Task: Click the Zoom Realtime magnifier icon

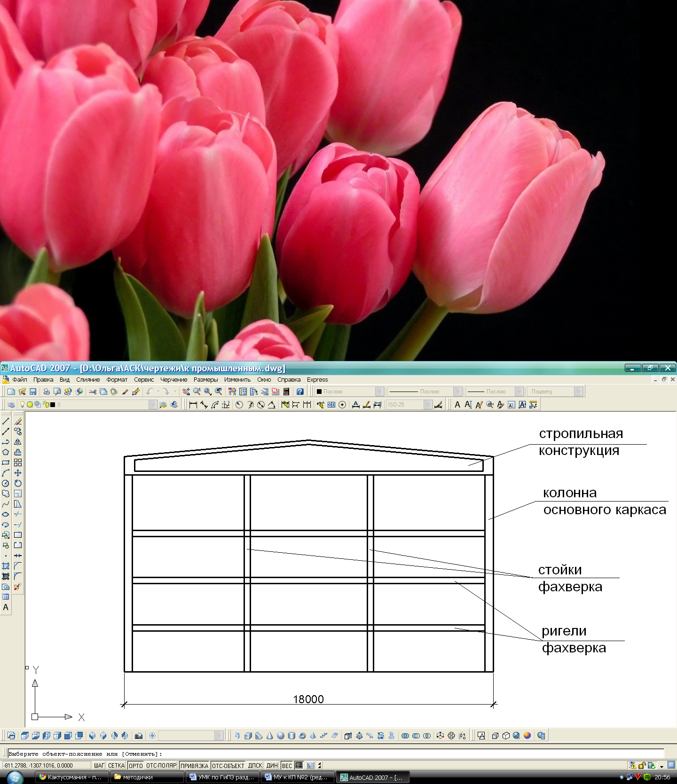Action: click(x=197, y=392)
